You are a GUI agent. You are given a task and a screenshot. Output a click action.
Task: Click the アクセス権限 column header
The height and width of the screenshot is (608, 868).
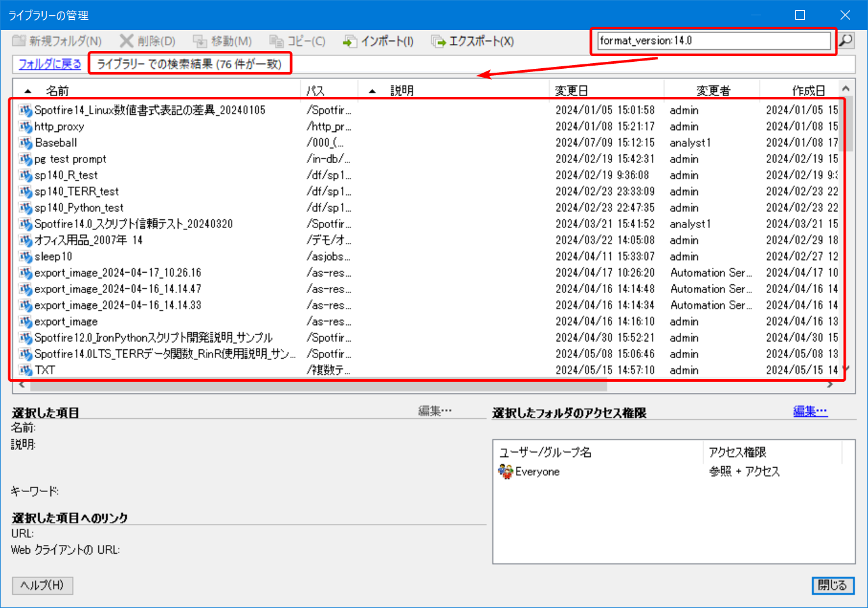click(x=737, y=452)
